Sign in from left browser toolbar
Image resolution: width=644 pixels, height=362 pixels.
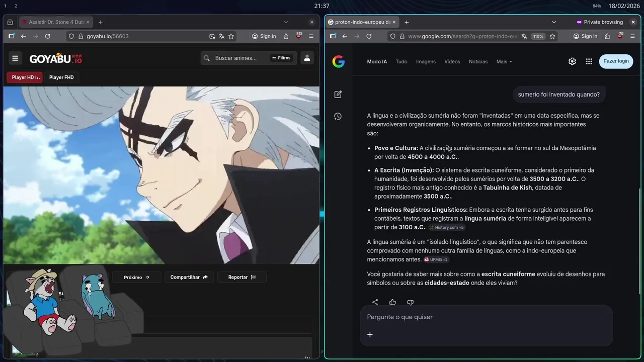tap(264, 36)
